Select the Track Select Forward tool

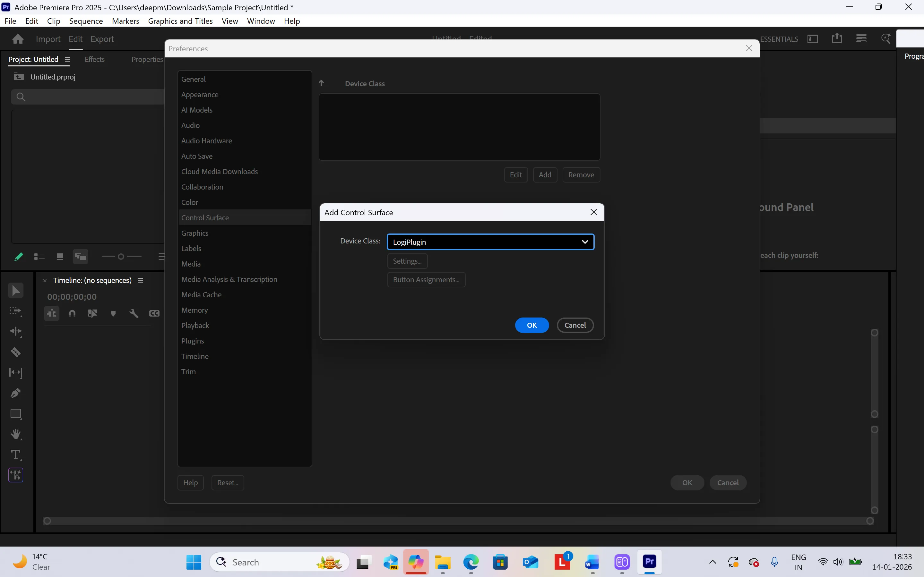16,311
